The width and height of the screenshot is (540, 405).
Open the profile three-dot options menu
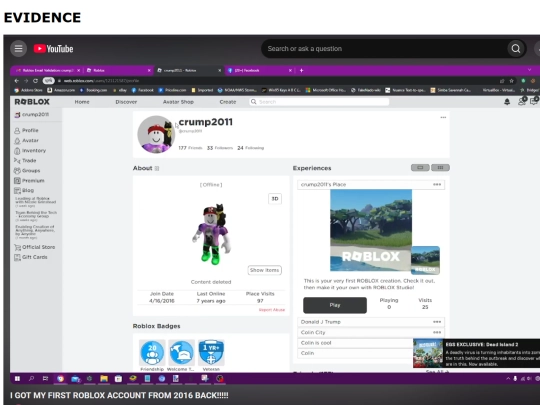(x=443, y=117)
